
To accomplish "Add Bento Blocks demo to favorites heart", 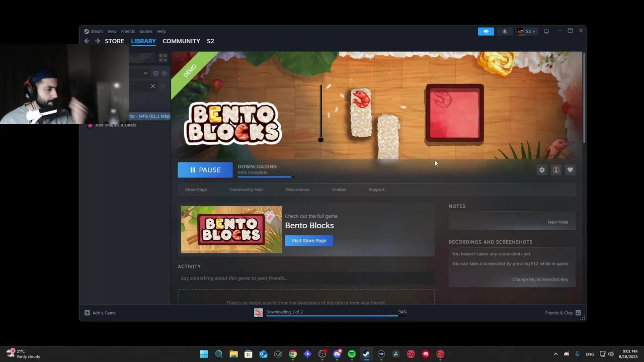I will coord(570,170).
